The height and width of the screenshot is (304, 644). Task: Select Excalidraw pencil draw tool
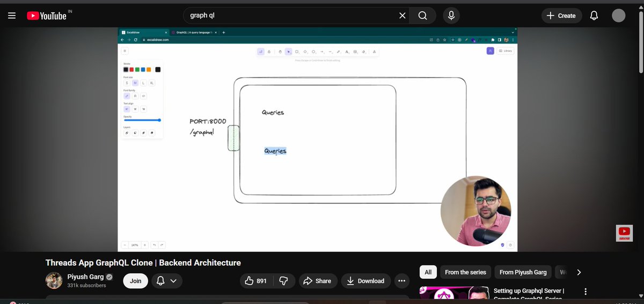(338, 51)
